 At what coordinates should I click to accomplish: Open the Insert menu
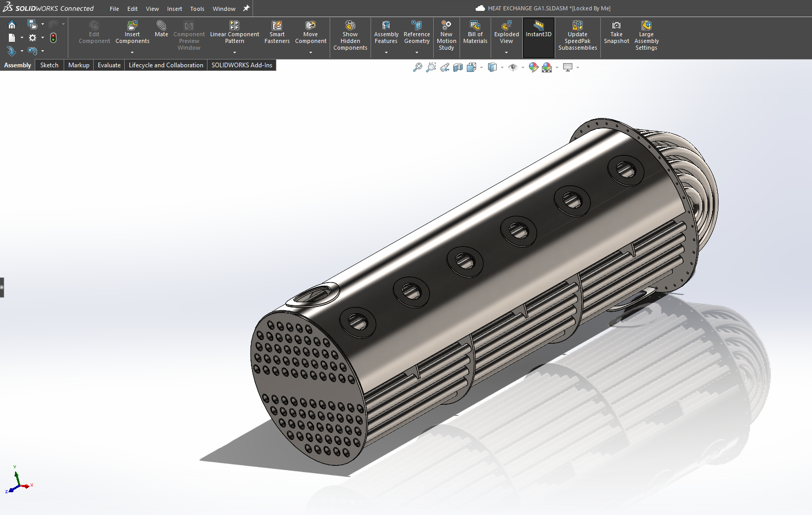174,9
